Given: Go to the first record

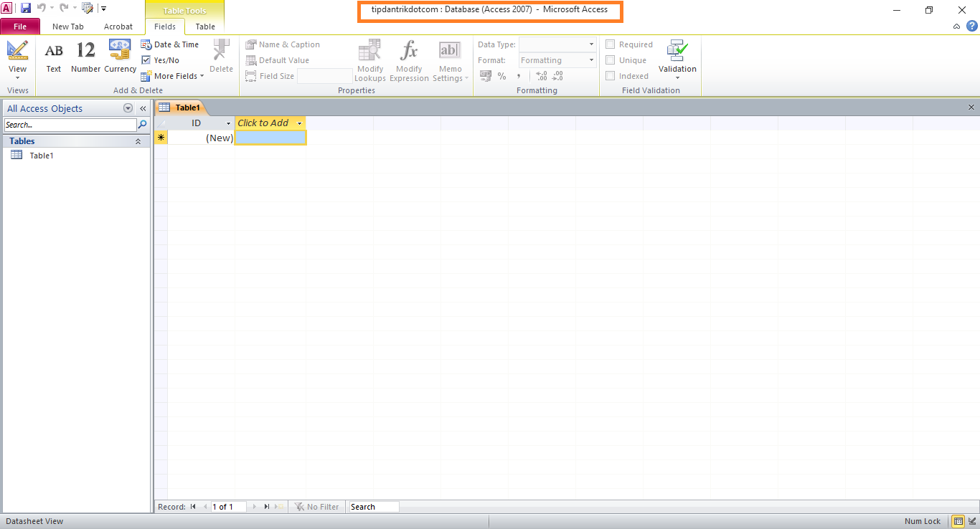Looking at the screenshot, I should 193,507.
